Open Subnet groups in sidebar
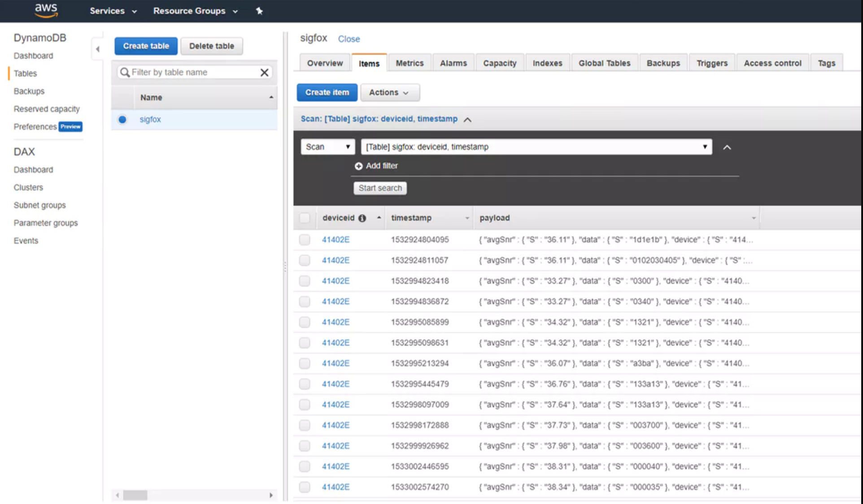Screen dimensions: 863x504 pos(39,205)
